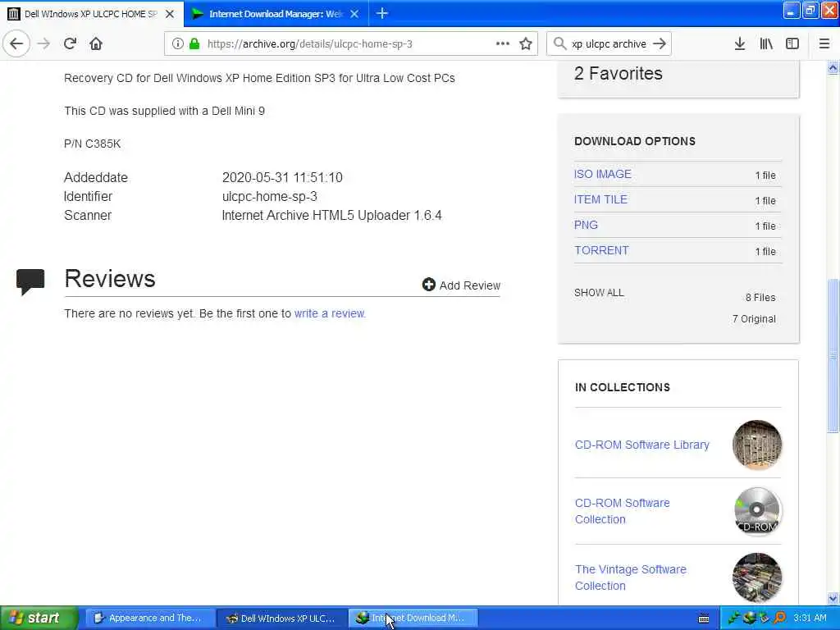The image size is (840, 630).
Task: Click the xp ulcpc archive search box
Action: (x=609, y=44)
